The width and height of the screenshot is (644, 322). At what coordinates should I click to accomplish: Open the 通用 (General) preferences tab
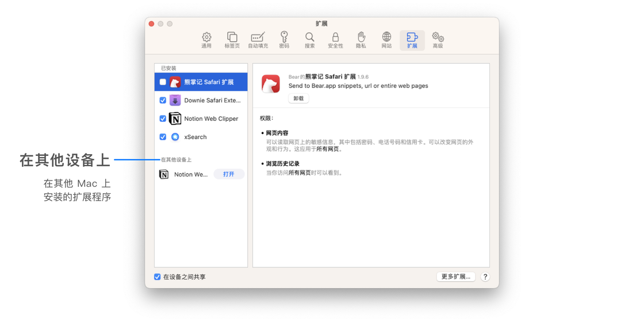click(x=206, y=40)
